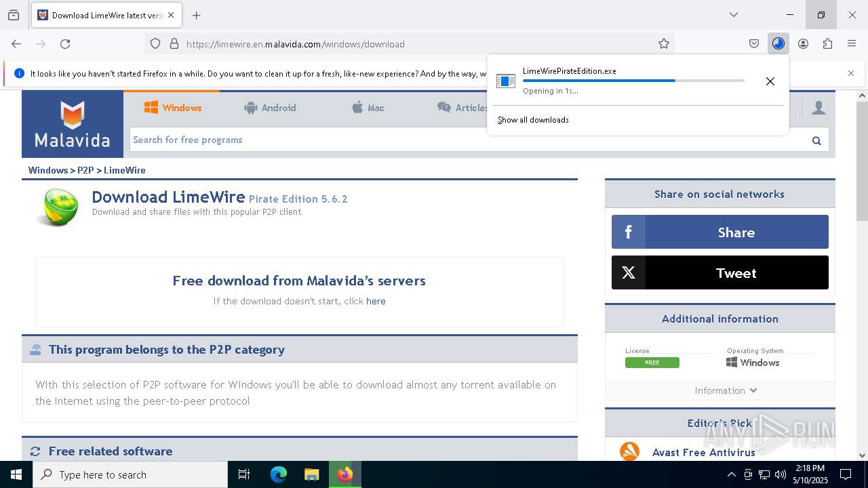Expand the list all tabs chevron
The width and height of the screenshot is (868, 488).
point(734,15)
